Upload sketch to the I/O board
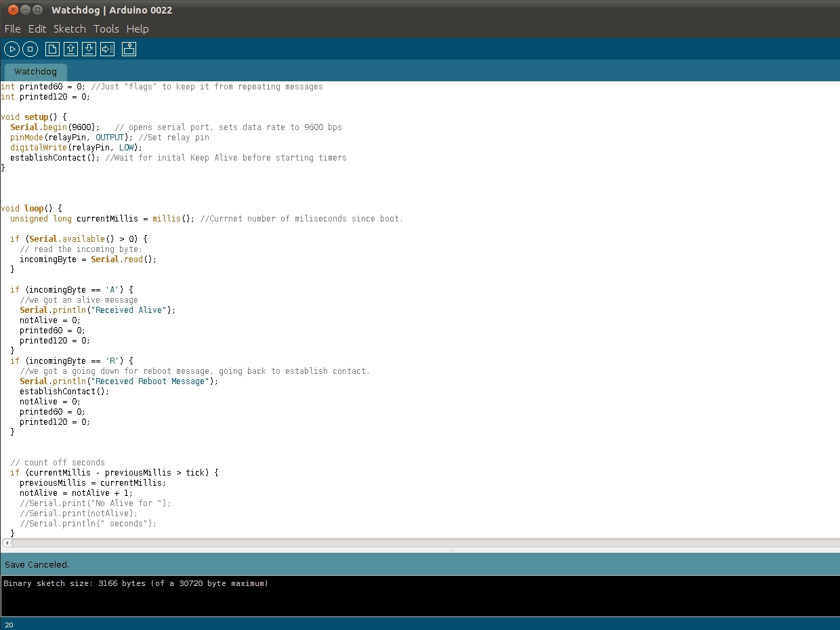Screen dimensions: 840x630 pyautogui.click(x=107, y=49)
